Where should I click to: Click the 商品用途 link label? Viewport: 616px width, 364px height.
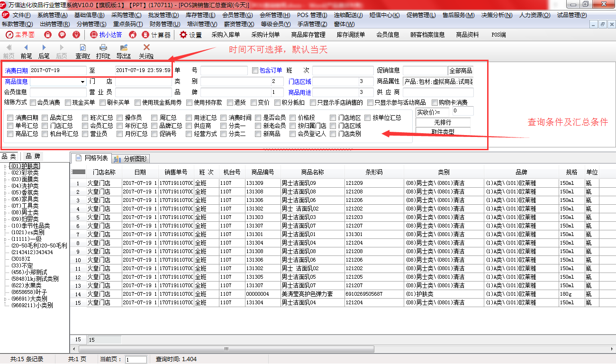click(300, 92)
